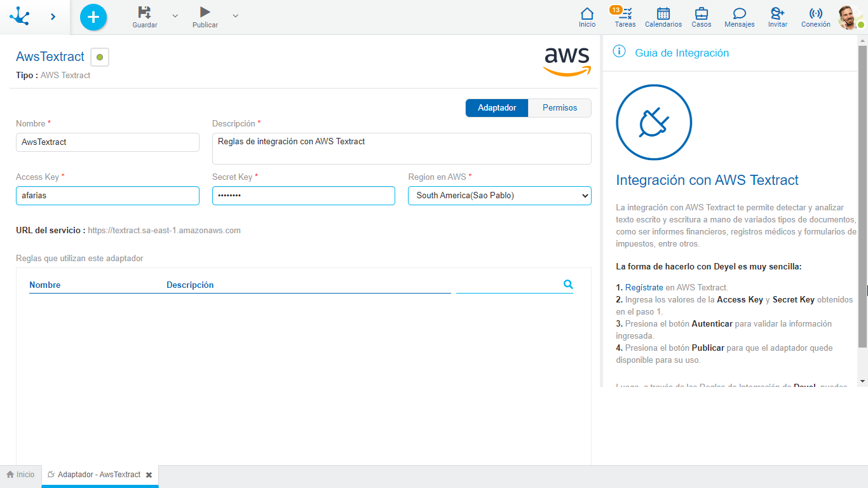
Task: Toggle the green adapter status indicator
Action: (100, 57)
